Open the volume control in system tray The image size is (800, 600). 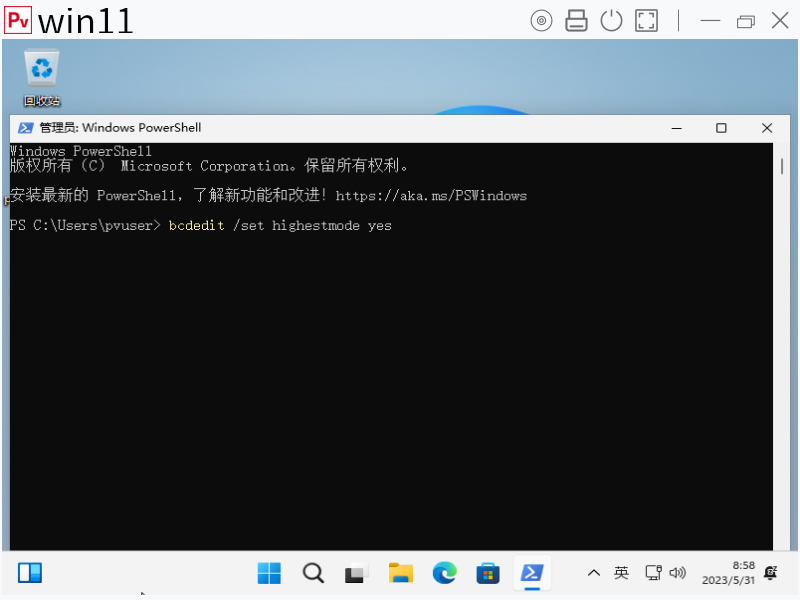click(677, 572)
